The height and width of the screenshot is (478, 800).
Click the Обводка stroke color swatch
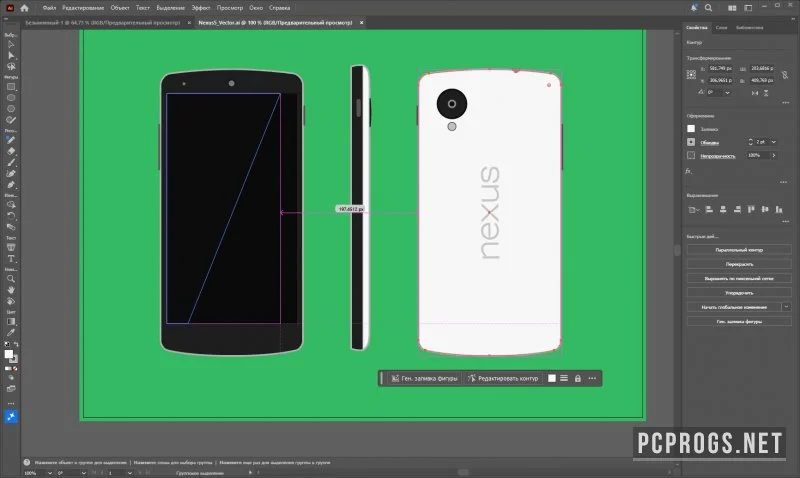click(691, 142)
